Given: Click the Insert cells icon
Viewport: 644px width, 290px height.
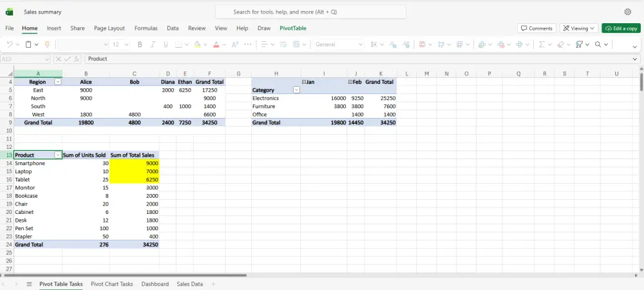Looking at the screenshot, I should click(x=482, y=44).
